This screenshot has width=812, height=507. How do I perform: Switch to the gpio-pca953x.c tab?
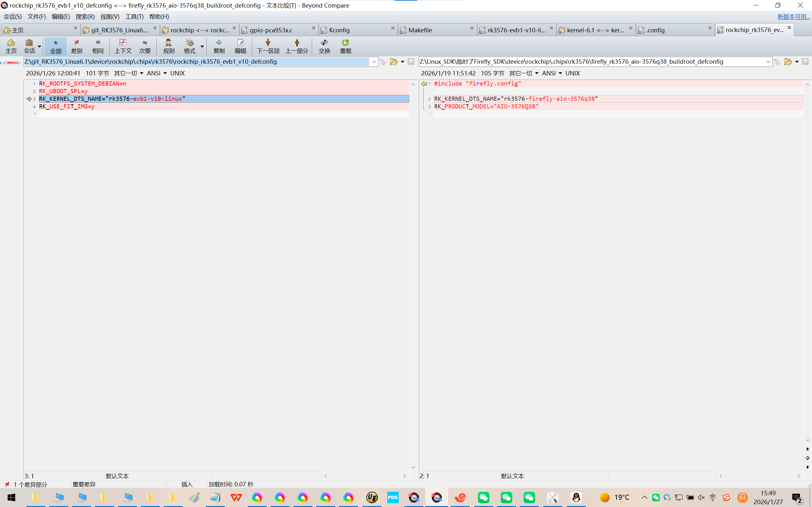point(271,30)
